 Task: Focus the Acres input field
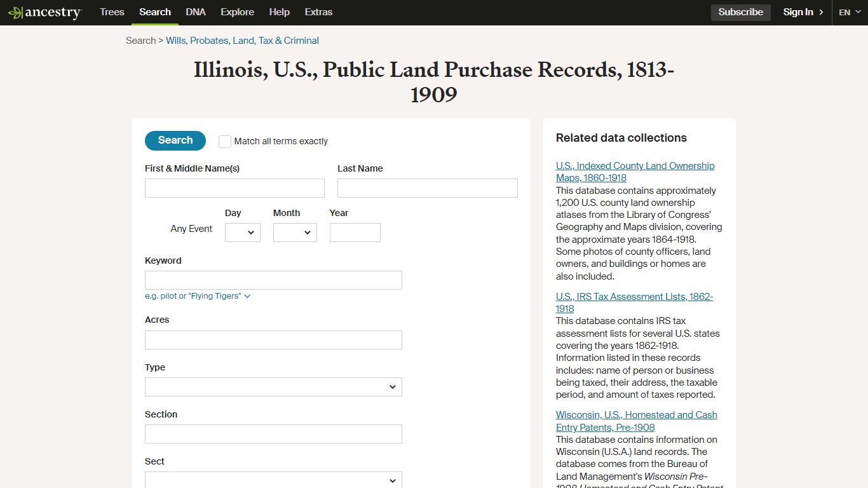pyautogui.click(x=273, y=340)
